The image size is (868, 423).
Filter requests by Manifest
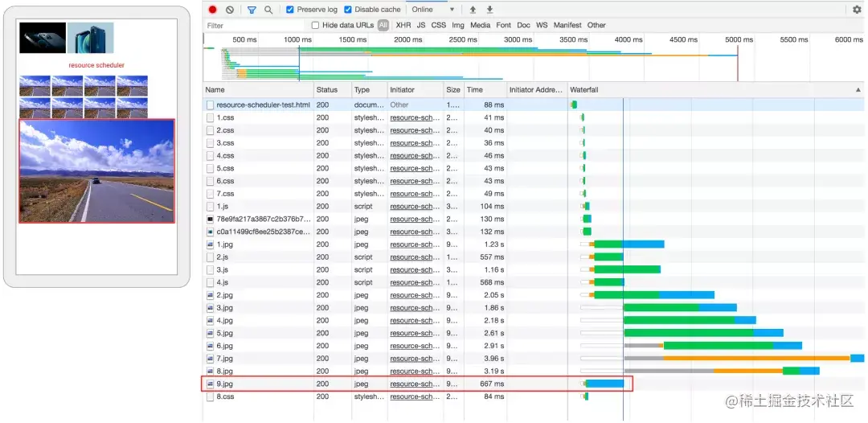(567, 25)
